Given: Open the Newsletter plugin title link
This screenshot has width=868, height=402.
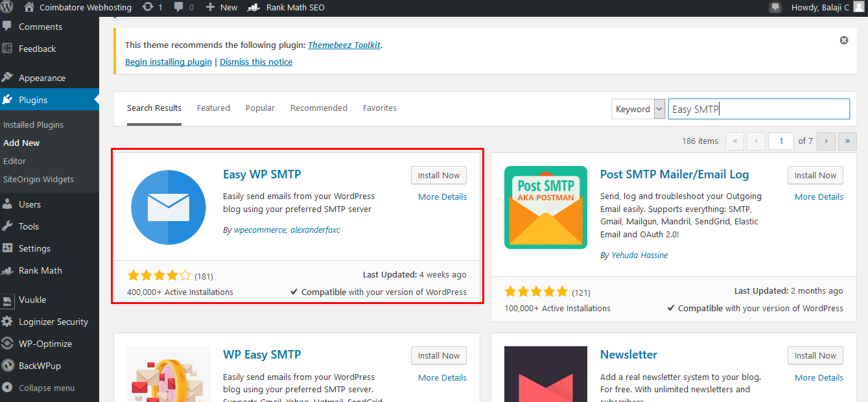Looking at the screenshot, I should [x=629, y=354].
